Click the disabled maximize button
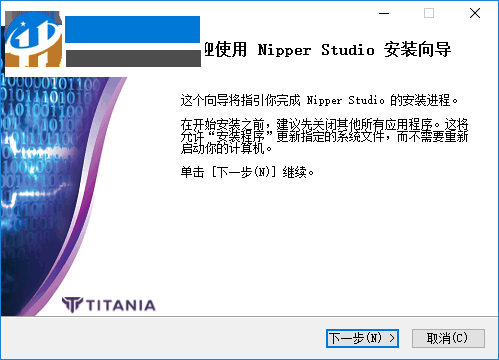The image size is (499, 360). 429,13
